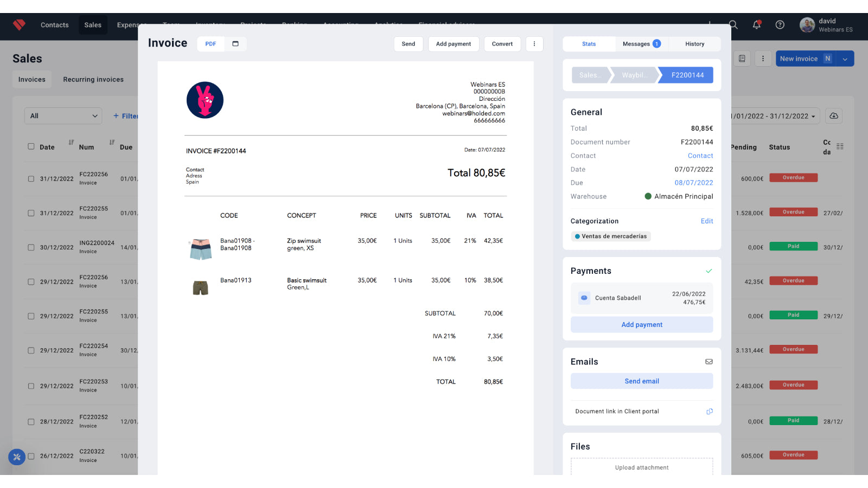Click the green Almacén Principal warehouse dot
868x488 pixels.
tap(648, 196)
